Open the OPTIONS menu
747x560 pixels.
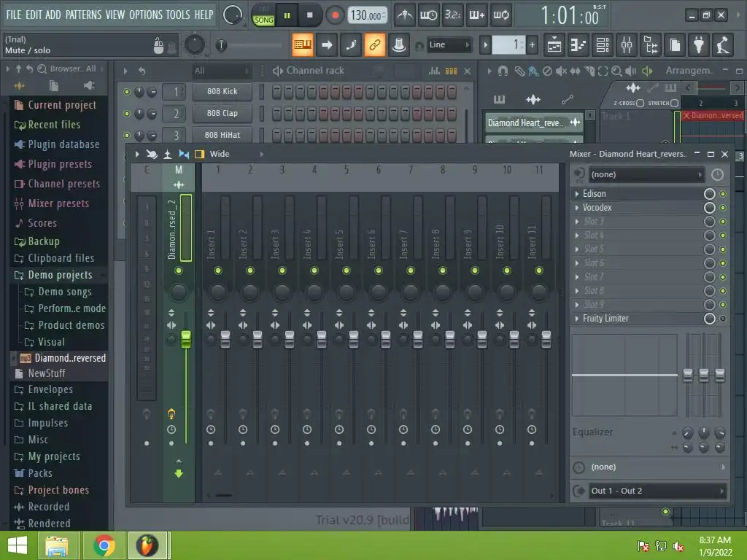click(146, 15)
